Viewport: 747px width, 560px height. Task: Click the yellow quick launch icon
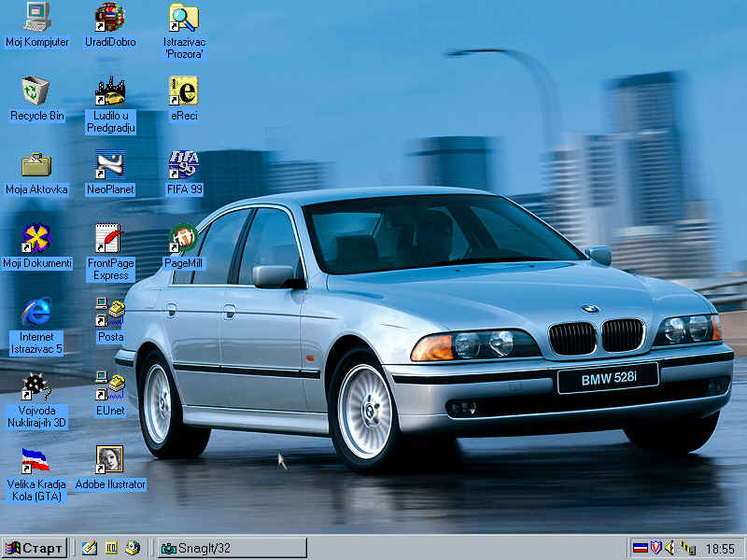tap(111, 548)
